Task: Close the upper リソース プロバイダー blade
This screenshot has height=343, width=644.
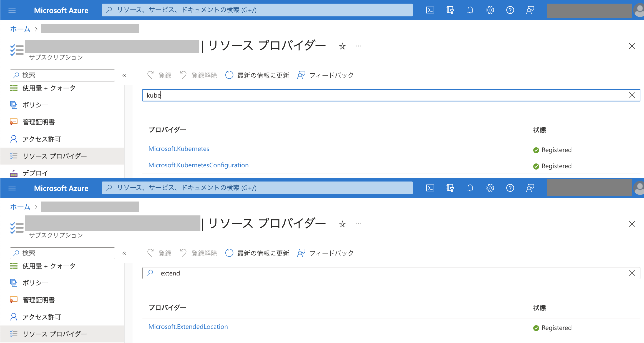Action: [x=632, y=46]
